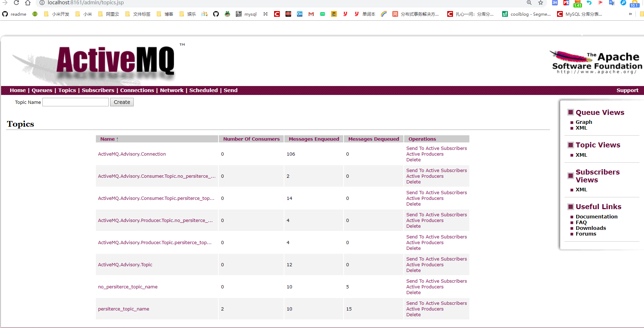644x328 pixels.
Task: Open the second GitHub bookmark icon
Action: [216, 14]
